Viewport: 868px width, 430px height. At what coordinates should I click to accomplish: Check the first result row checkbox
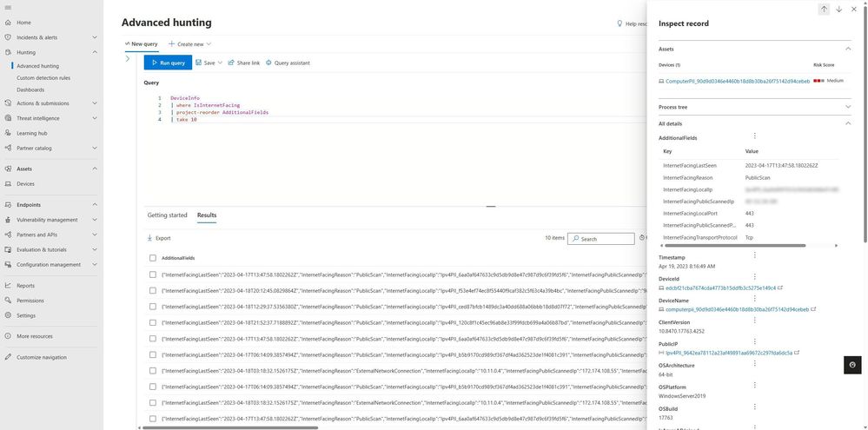tap(153, 275)
